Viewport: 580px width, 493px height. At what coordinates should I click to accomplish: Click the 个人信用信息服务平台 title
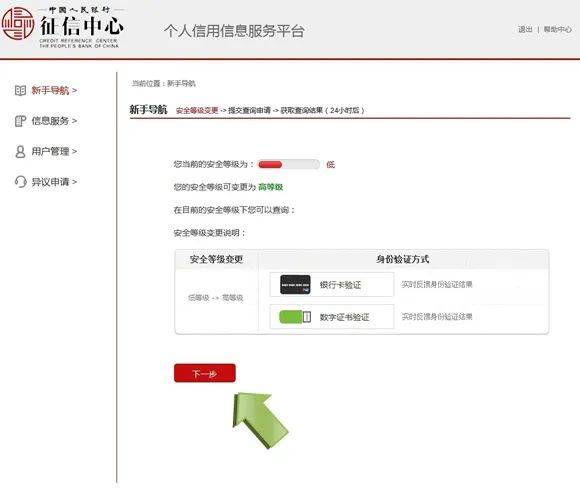[x=234, y=31]
